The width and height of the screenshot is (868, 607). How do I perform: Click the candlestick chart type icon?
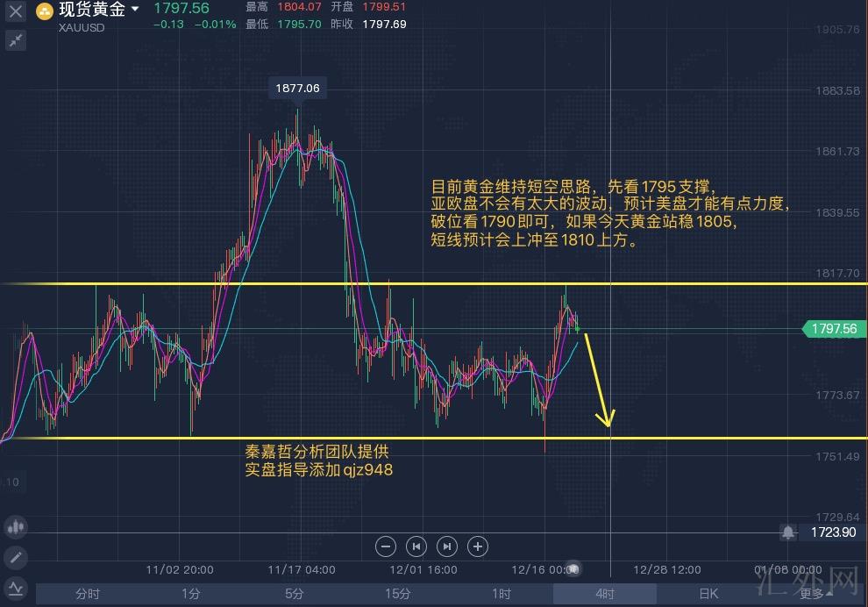tap(16, 526)
